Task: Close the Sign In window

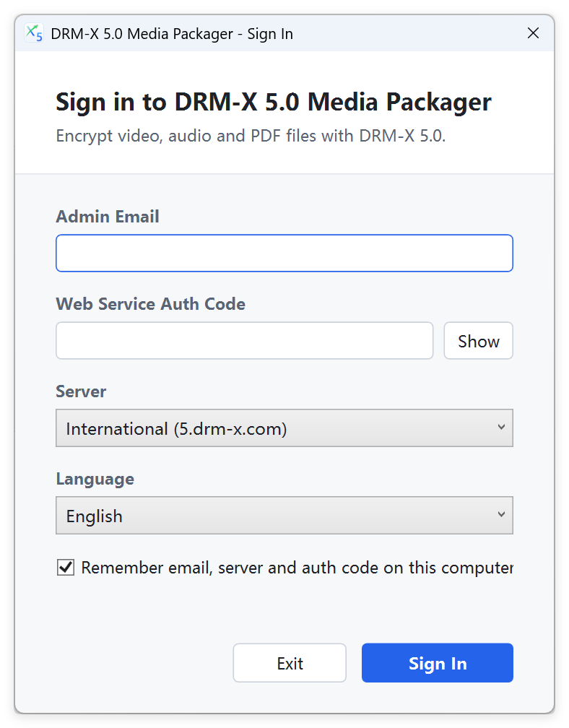Action: click(x=533, y=33)
